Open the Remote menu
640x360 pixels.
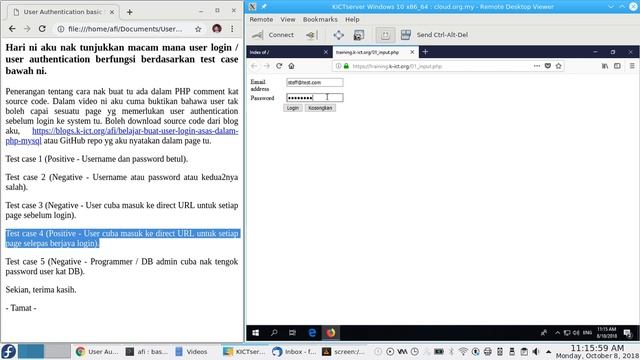[x=261, y=19]
